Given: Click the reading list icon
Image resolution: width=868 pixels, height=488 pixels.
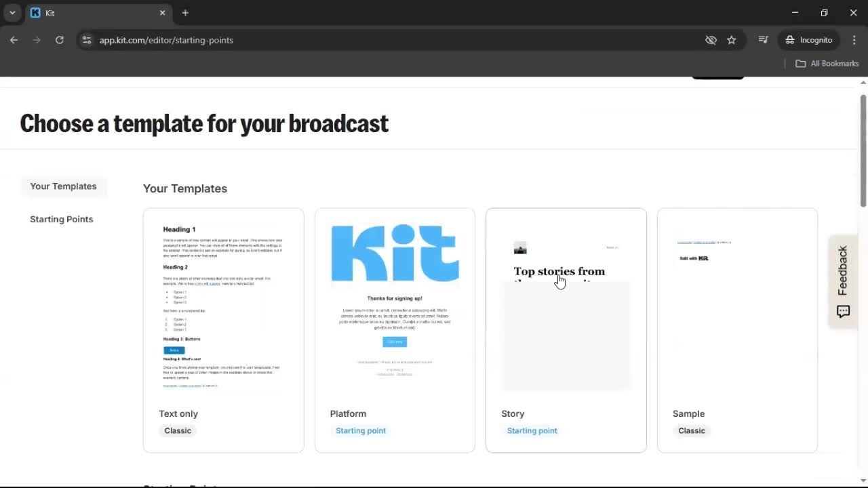Looking at the screenshot, I should tap(763, 40).
